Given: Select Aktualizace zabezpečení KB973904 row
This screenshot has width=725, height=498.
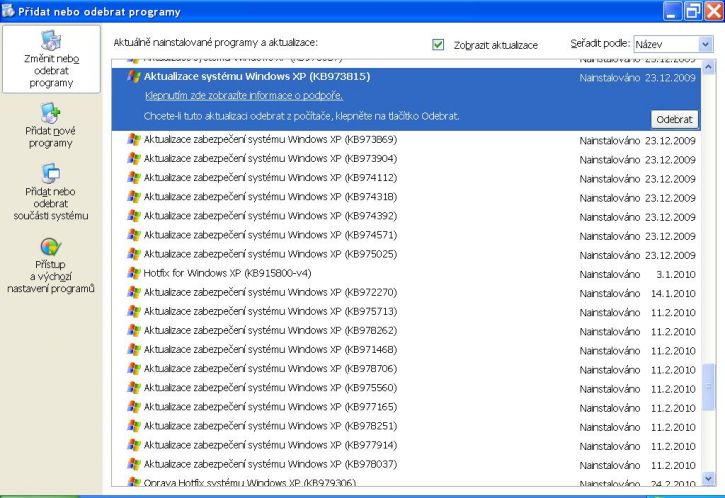Looking at the screenshot, I should pyautogui.click(x=406, y=159).
